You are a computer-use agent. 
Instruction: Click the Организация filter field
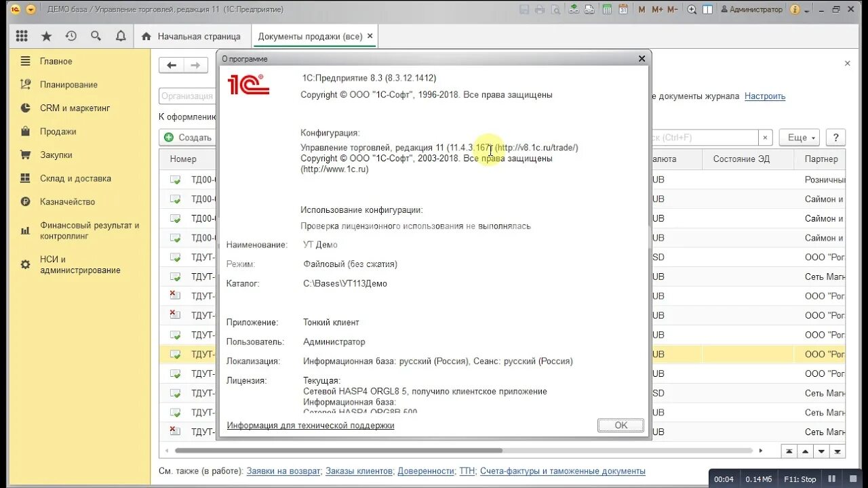[x=188, y=96]
